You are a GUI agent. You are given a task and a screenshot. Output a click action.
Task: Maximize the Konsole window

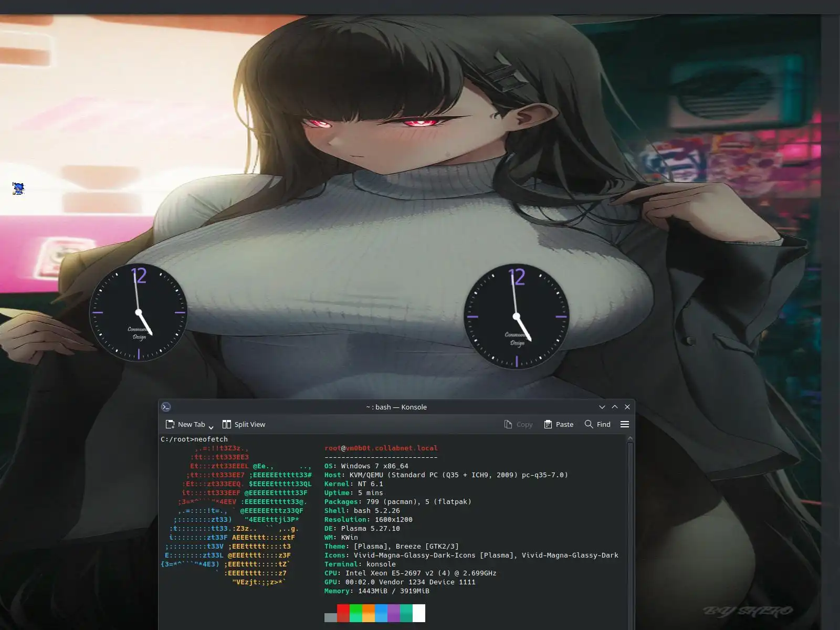coord(615,407)
